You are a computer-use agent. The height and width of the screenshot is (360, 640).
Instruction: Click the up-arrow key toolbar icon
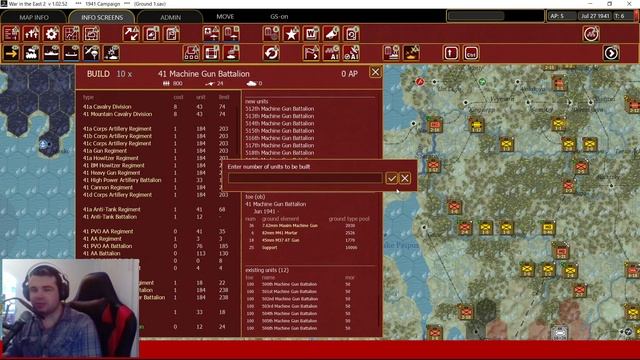451,53
